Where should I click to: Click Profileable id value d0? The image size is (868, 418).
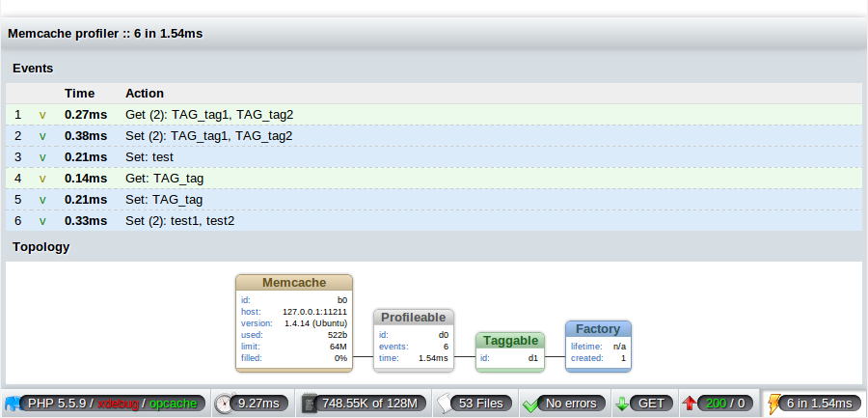coord(444,335)
